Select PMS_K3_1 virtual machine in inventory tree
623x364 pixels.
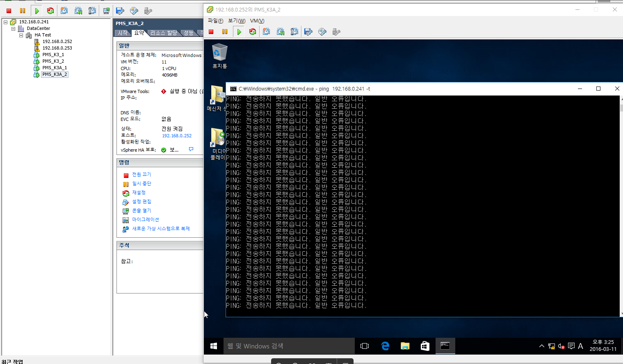point(53,55)
